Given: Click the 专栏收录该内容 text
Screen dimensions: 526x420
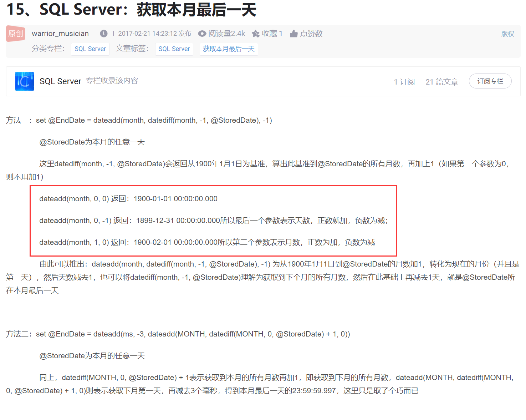Looking at the screenshot, I should coord(112,81).
